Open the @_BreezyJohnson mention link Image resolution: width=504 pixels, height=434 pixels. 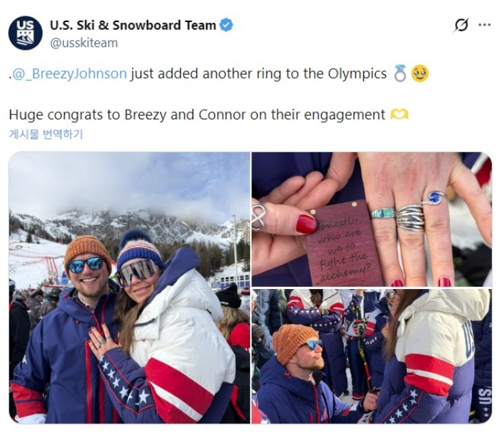[x=68, y=74]
